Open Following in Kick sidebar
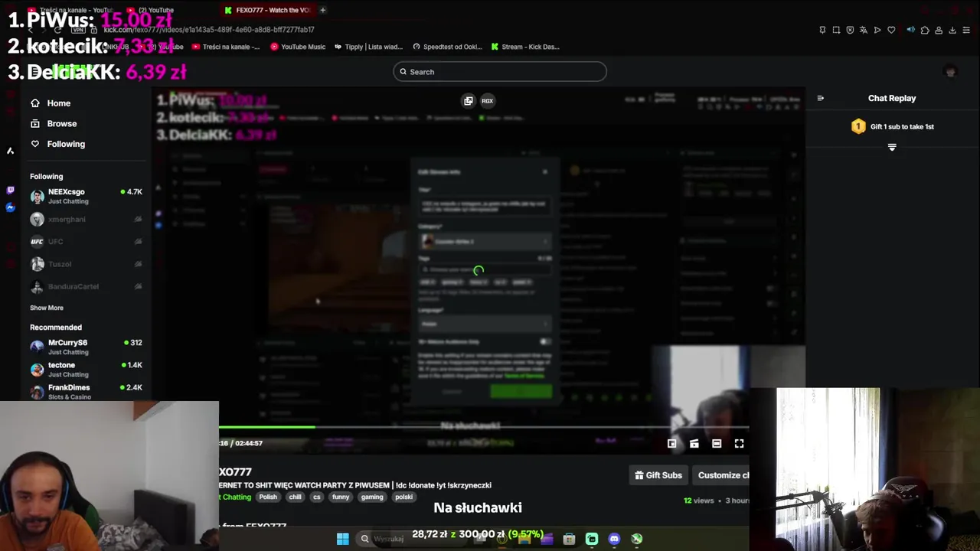Viewport: 980px width, 551px height. click(x=57, y=144)
